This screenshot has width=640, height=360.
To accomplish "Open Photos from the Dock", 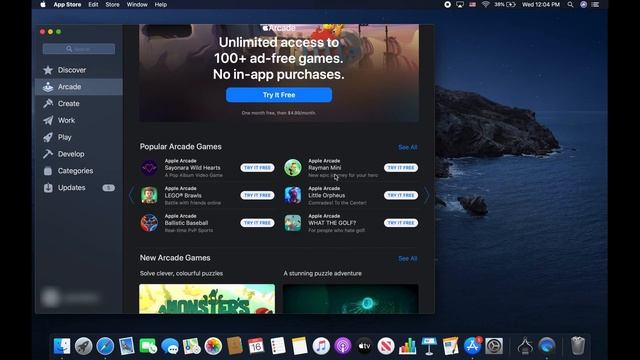I will (213, 346).
